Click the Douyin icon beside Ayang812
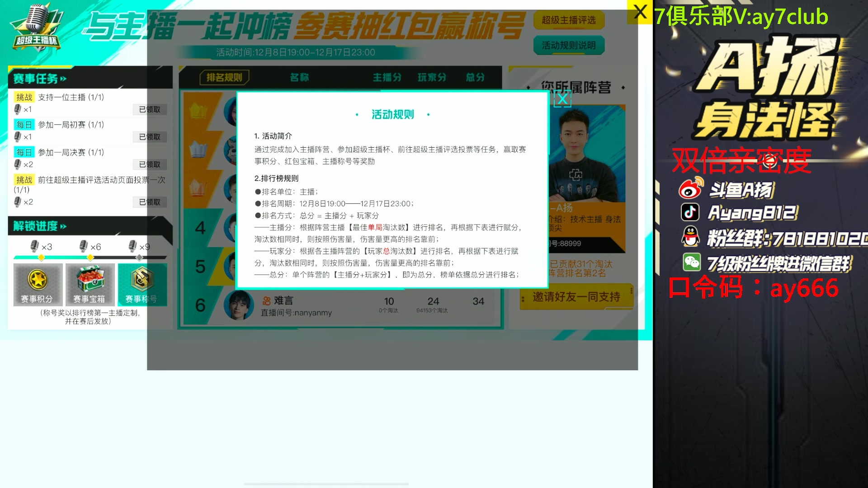 (690, 212)
